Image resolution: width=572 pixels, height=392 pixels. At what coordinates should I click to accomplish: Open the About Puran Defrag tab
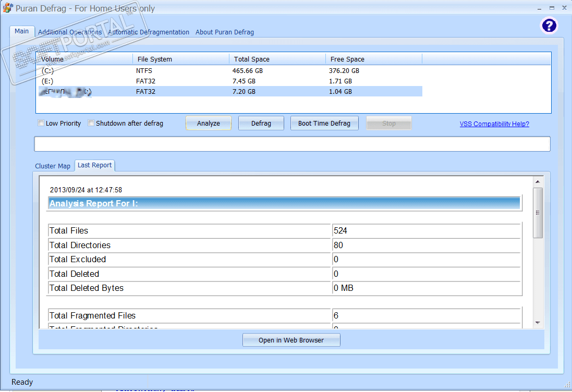click(x=225, y=32)
